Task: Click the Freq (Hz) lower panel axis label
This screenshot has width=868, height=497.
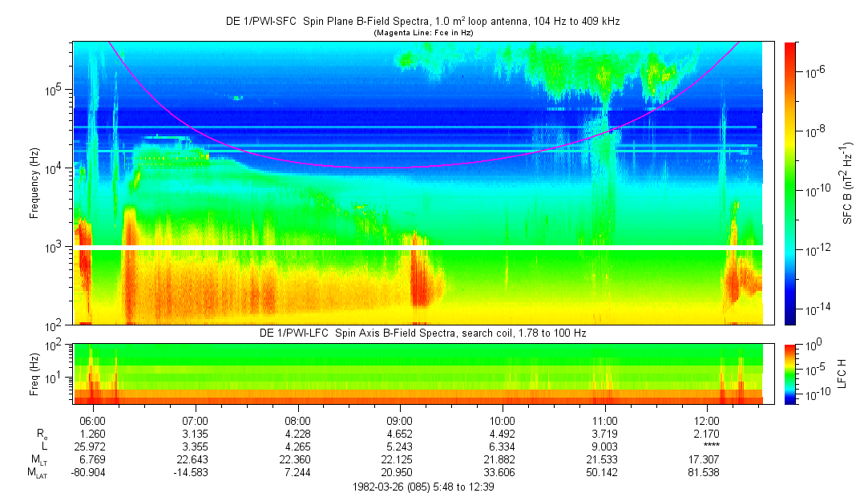Action: pyautogui.click(x=34, y=374)
